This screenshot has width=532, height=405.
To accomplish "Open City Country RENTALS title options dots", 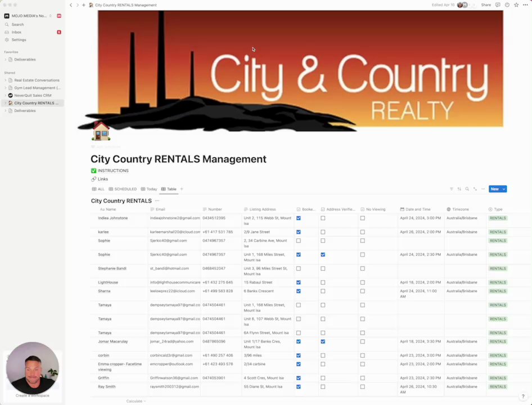I will point(157,201).
